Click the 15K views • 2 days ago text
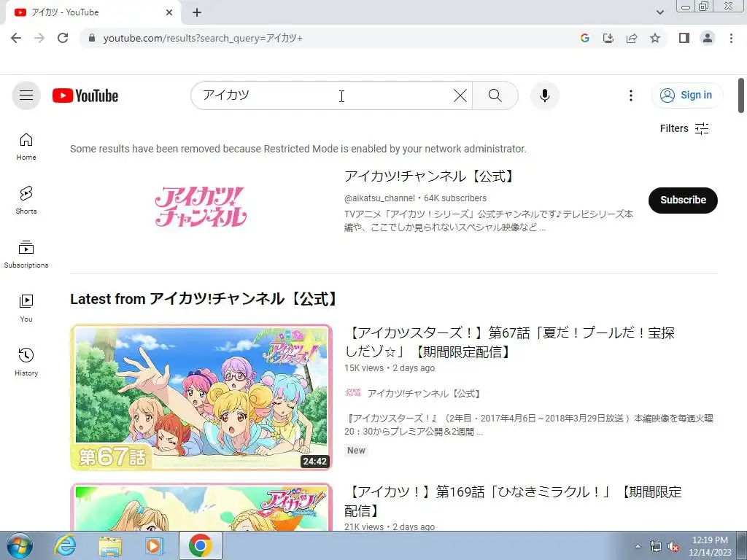 pyautogui.click(x=390, y=368)
